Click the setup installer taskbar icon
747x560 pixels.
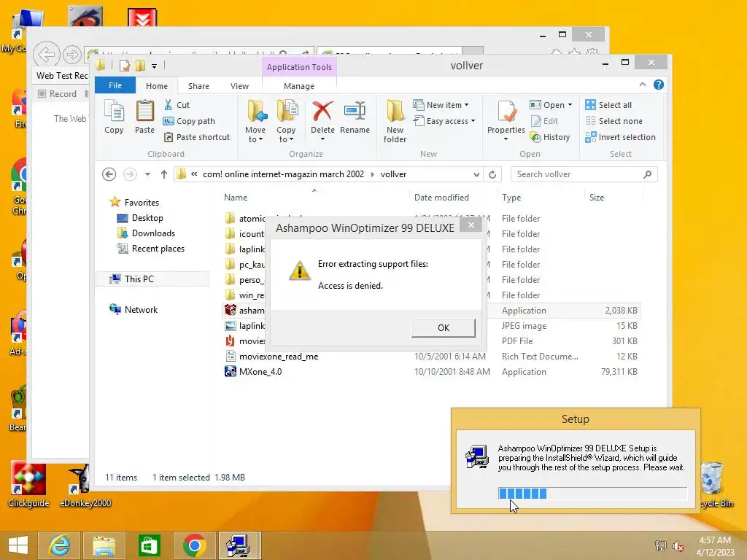click(x=239, y=545)
